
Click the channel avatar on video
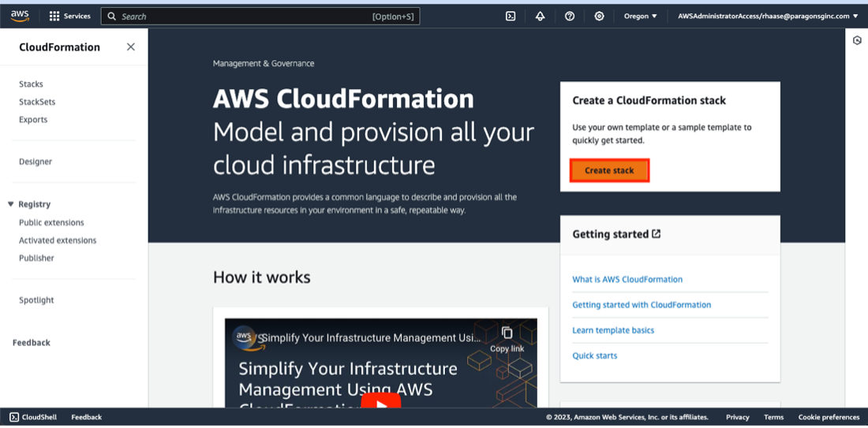click(245, 337)
